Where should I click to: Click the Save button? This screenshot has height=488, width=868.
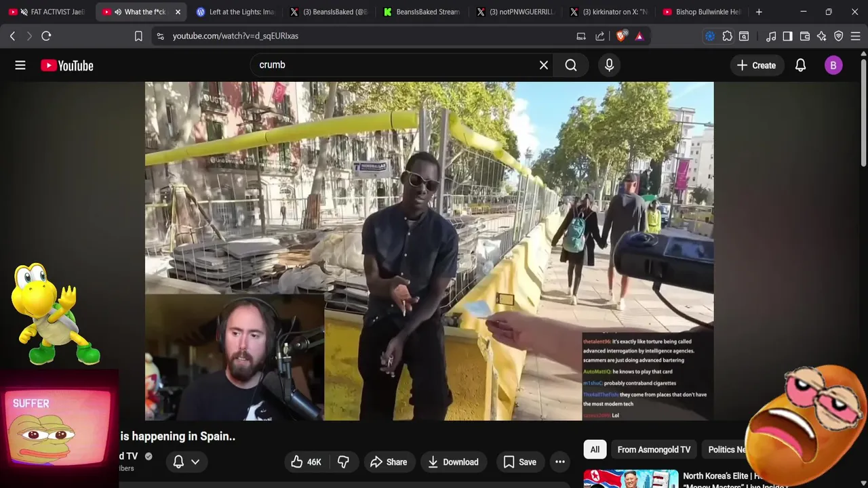coord(520,462)
